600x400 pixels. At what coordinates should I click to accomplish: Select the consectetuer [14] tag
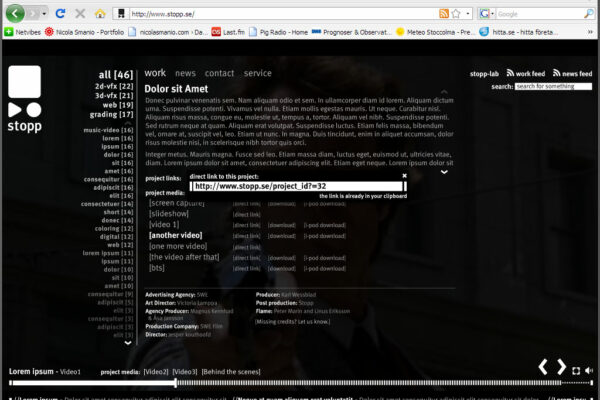[x=107, y=204]
